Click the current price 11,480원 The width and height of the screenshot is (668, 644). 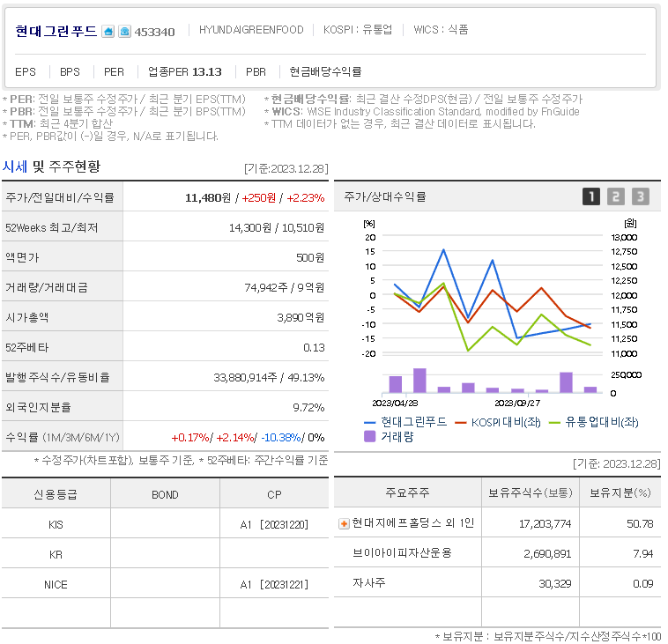208,198
